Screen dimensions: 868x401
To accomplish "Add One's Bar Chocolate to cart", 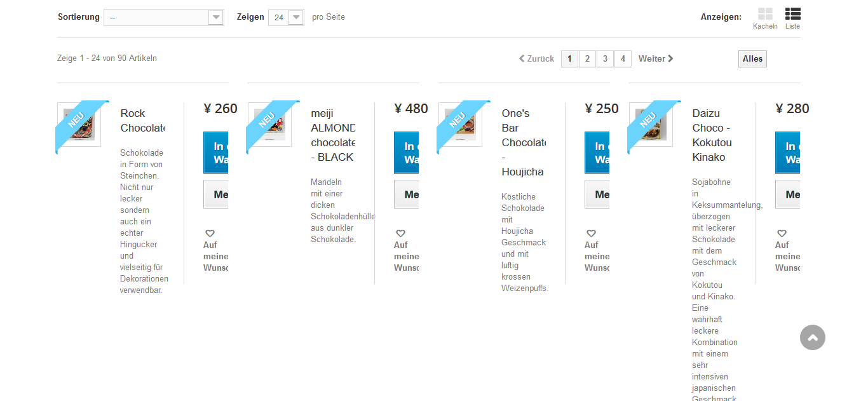I will tap(597, 153).
